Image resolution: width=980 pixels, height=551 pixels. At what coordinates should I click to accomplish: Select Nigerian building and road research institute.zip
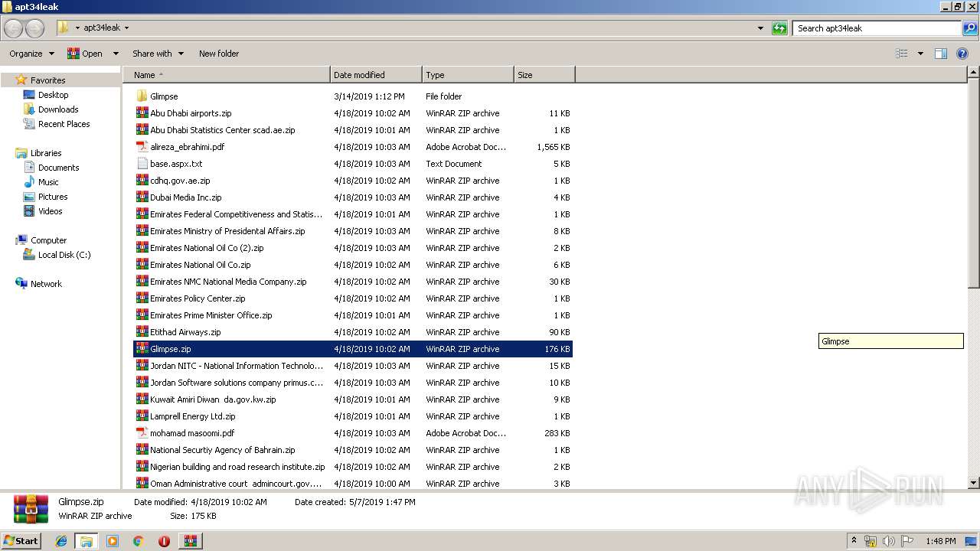click(353, 467)
